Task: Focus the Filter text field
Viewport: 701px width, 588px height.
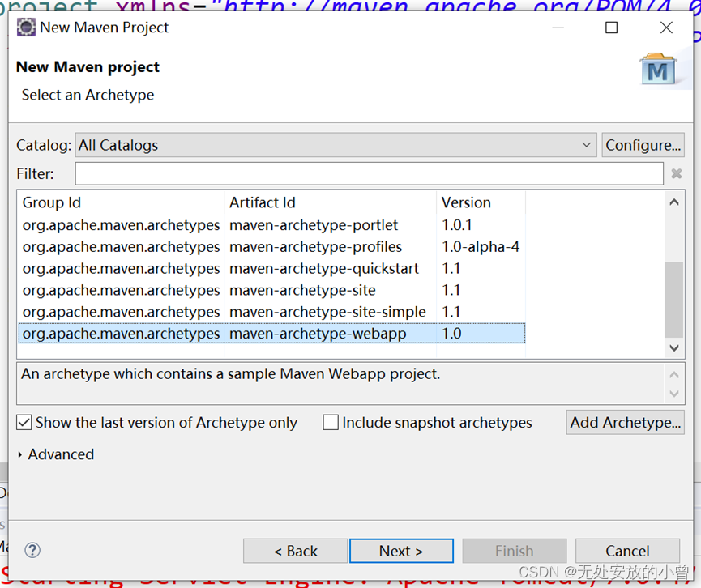Action: pyautogui.click(x=370, y=173)
